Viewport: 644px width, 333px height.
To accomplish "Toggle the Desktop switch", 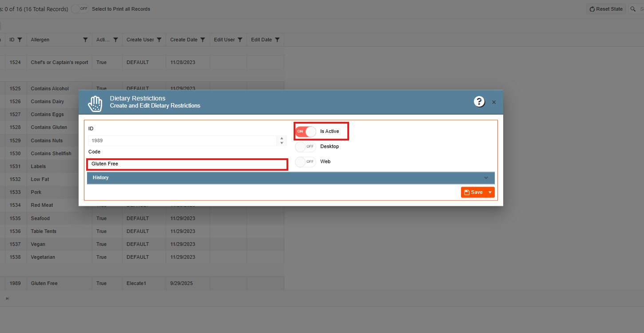I will (x=306, y=146).
